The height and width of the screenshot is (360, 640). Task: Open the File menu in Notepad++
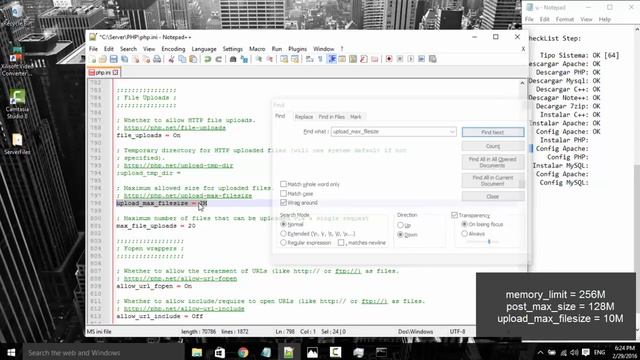[x=93, y=49]
